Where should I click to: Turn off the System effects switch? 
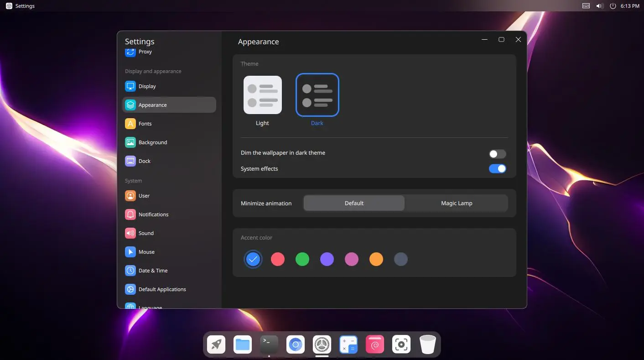click(497, 169)
